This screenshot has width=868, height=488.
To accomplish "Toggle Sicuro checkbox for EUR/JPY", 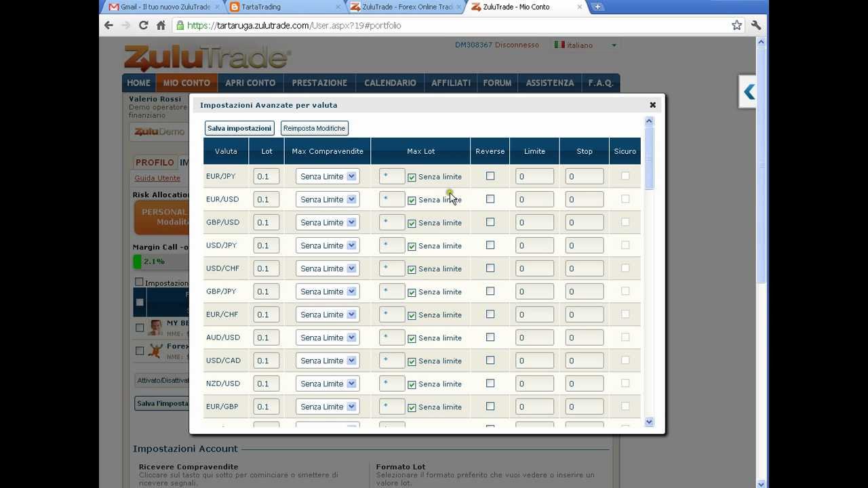I will (x=625, y=176).
